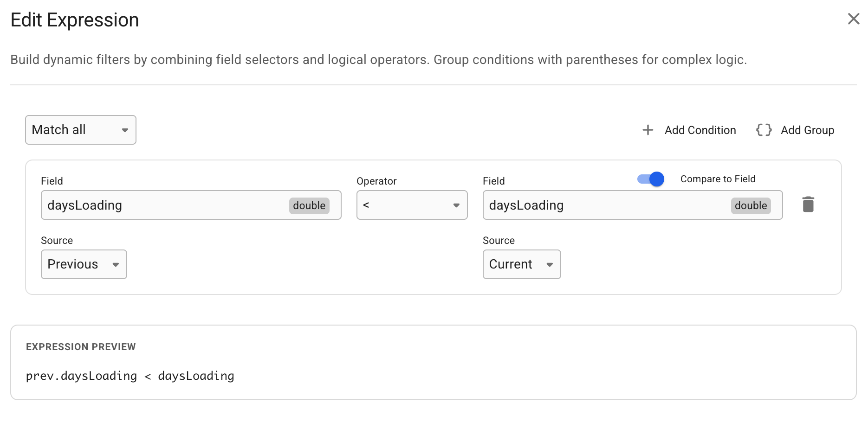The image size is (868, 422).
Task: Expand the Operator dropdown showing less-than
Action: coord(412,205)
